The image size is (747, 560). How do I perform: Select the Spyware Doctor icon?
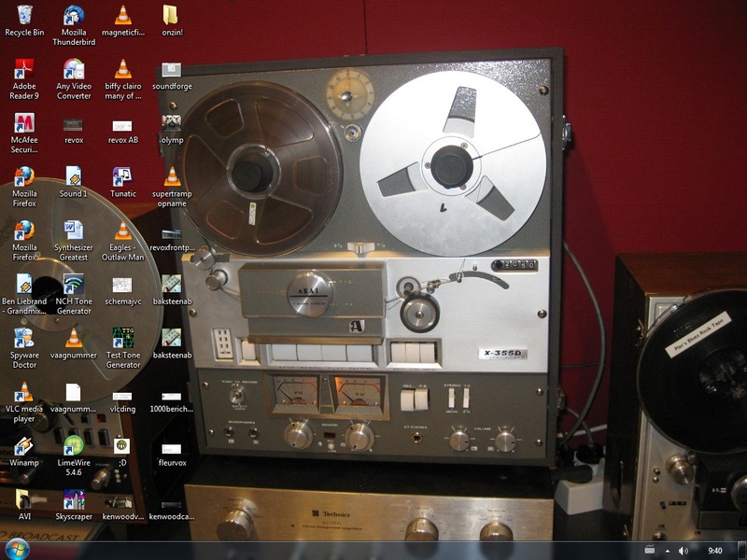point(24,338)
